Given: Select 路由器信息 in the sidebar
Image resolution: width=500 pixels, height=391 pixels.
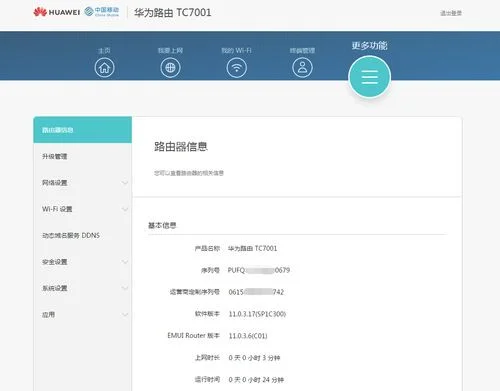Looking at the screenshot, I should coord(83,130).
